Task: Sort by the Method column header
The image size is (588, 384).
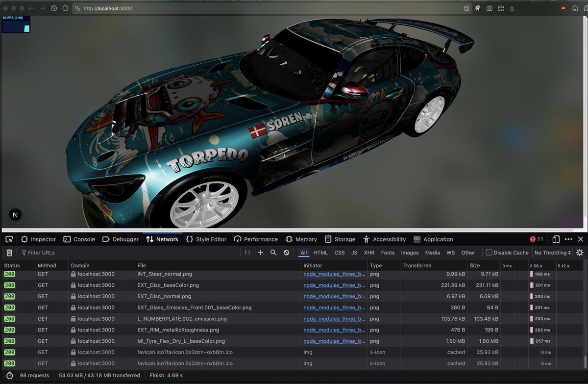Action: coord(51,265)
